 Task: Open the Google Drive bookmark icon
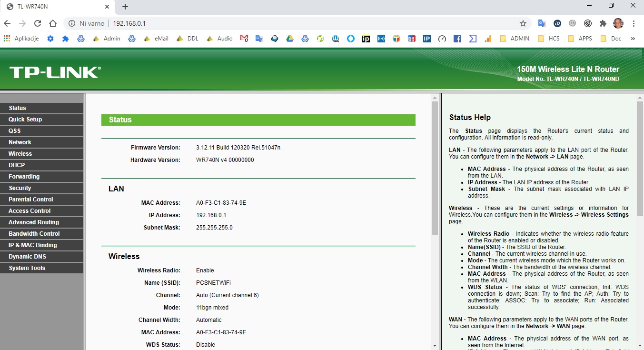point(290,39)
